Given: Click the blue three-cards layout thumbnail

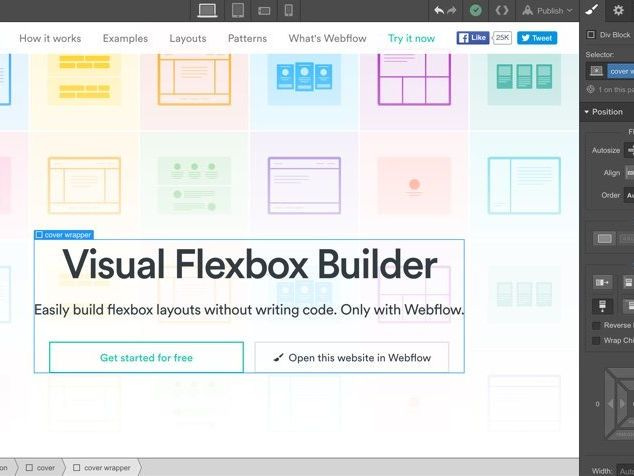Looking at the screenshot, I should coord(304,77).
